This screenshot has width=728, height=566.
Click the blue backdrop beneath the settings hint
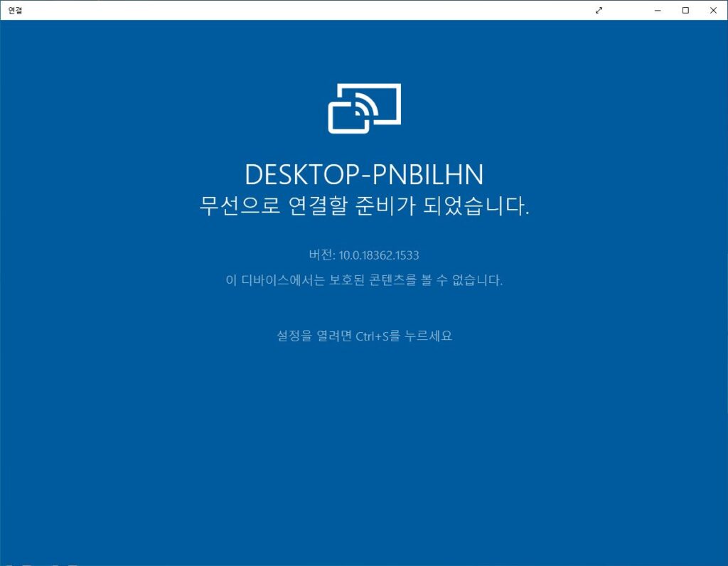coord(364,398)
